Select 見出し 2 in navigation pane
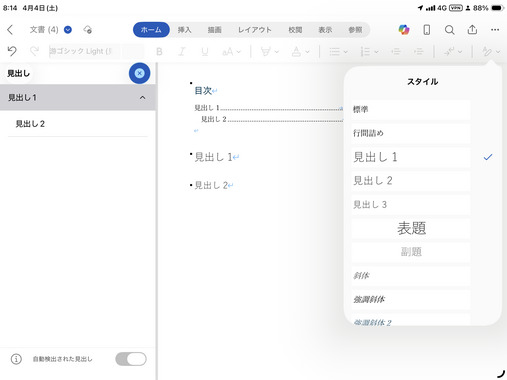This screenshot has width=507, height=380. (78, 124)
